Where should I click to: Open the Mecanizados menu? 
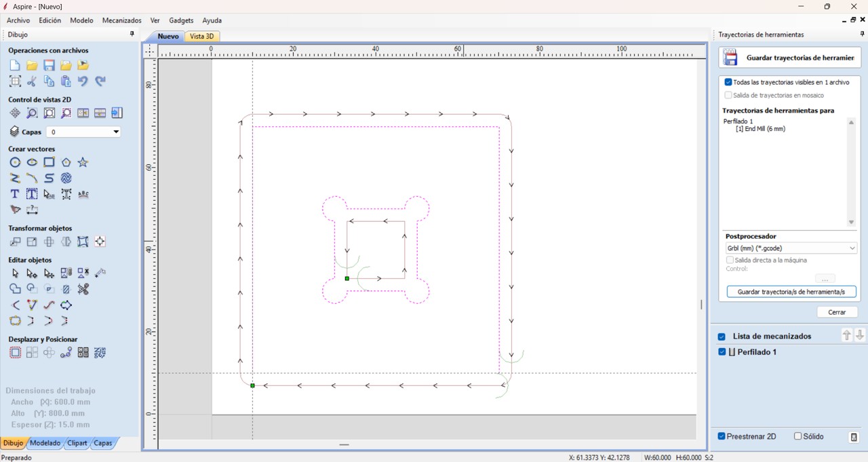click(x=122, y=20)
